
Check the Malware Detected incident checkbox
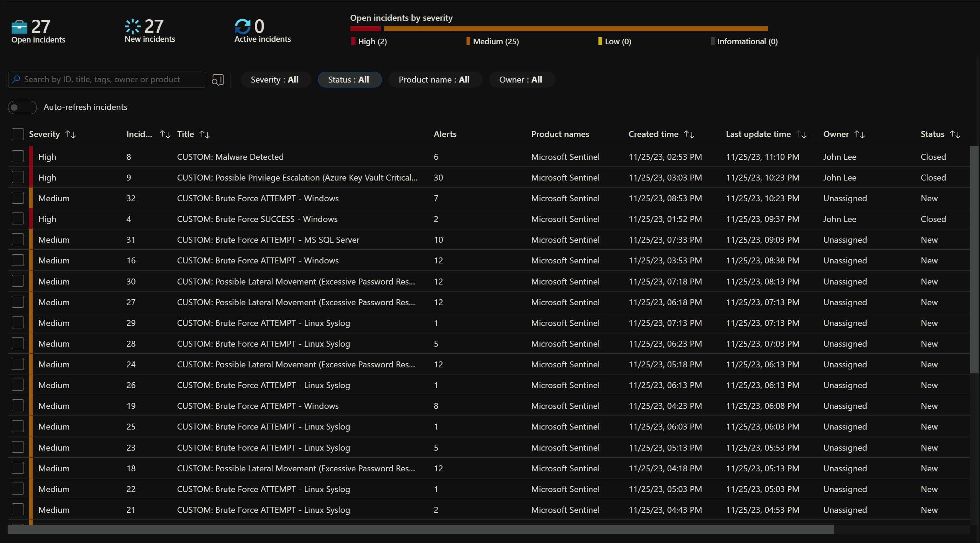[x=18, y=157]
